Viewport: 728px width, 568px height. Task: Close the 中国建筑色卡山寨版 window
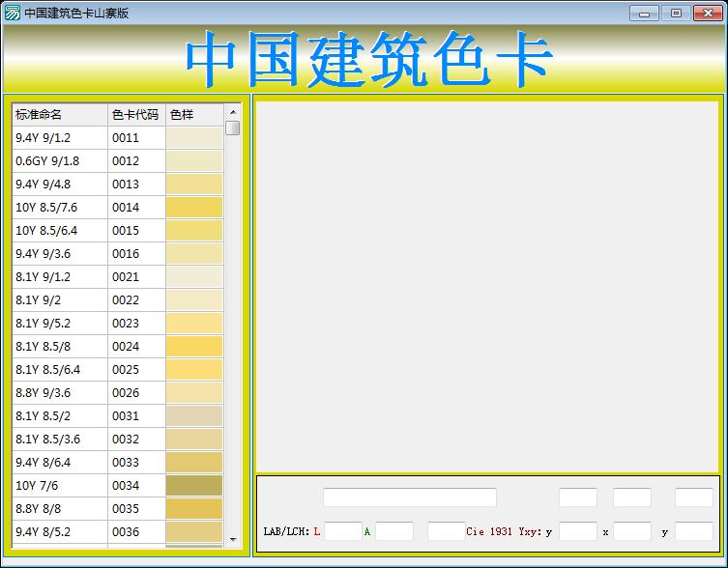(x=708, y=13)
